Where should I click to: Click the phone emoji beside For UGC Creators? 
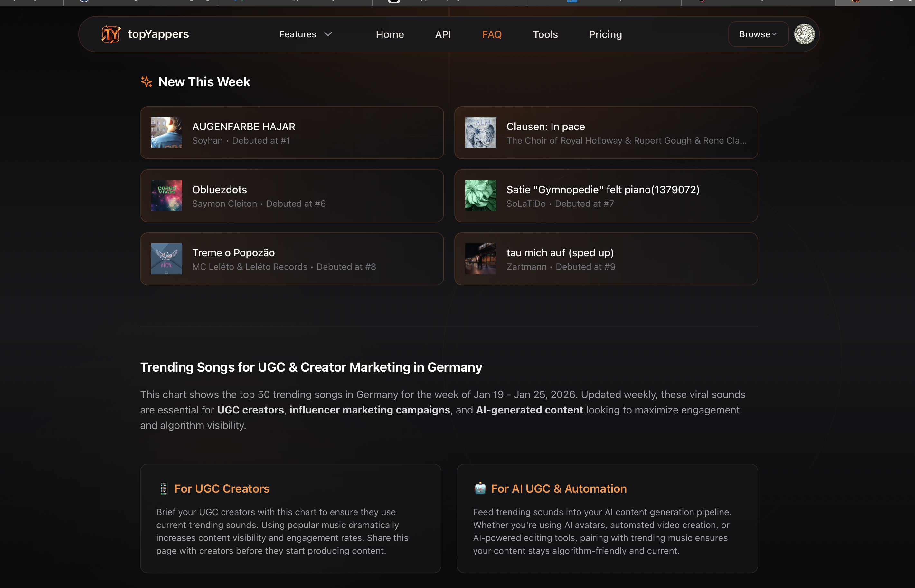163,488
